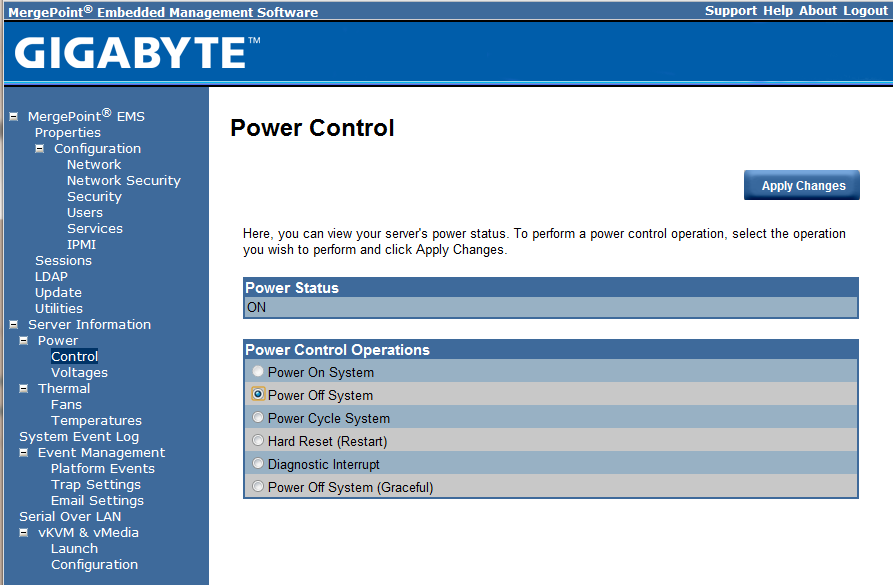This screenshot has width=893, height=585.
Task: Open the Services configuration page
Action: 95,228
